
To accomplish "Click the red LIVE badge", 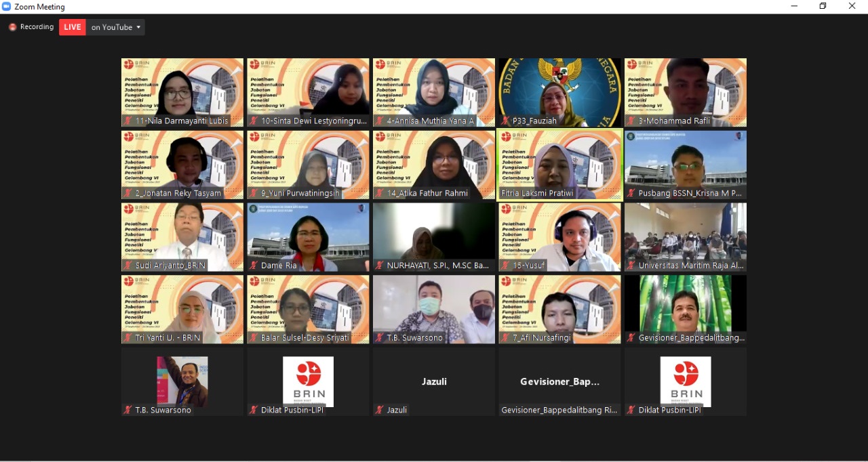I will tap(72, 27).
